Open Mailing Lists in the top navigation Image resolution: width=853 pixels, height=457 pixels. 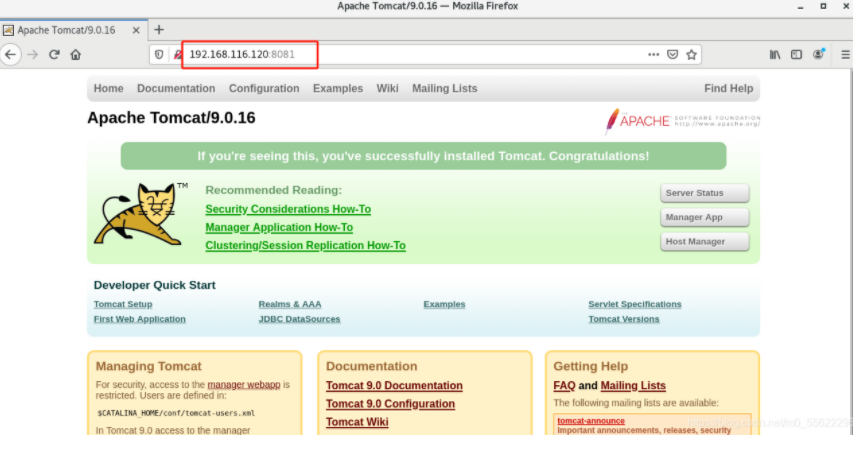coord(444,88)
